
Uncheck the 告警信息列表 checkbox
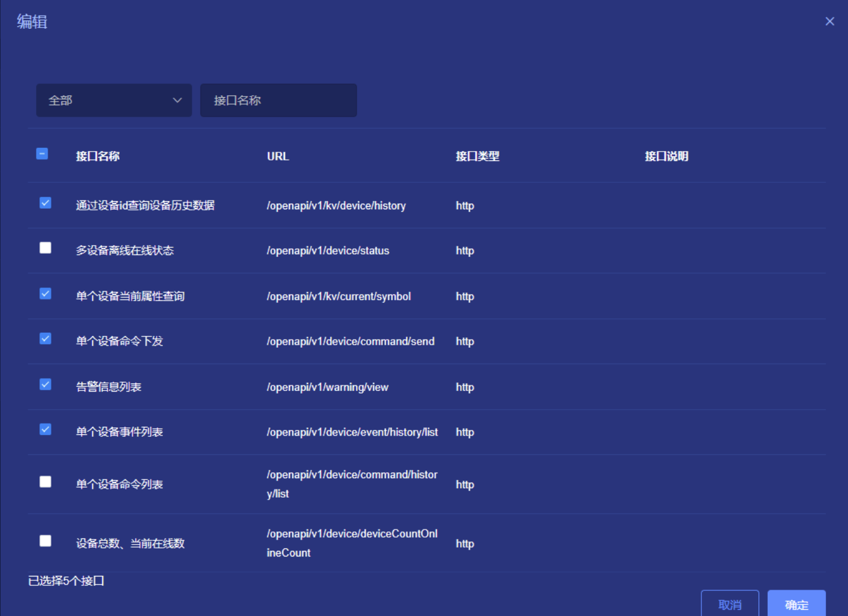coord(45,385)
